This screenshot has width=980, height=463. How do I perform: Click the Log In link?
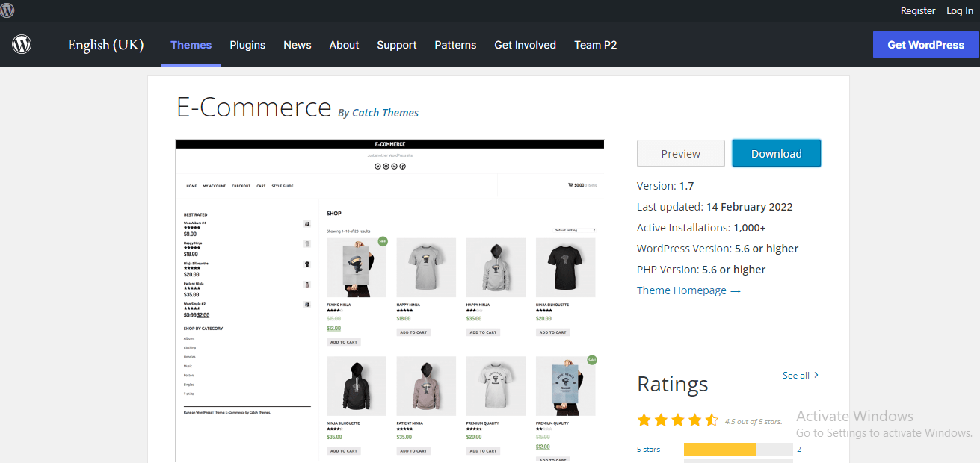[x=959, y=10]
